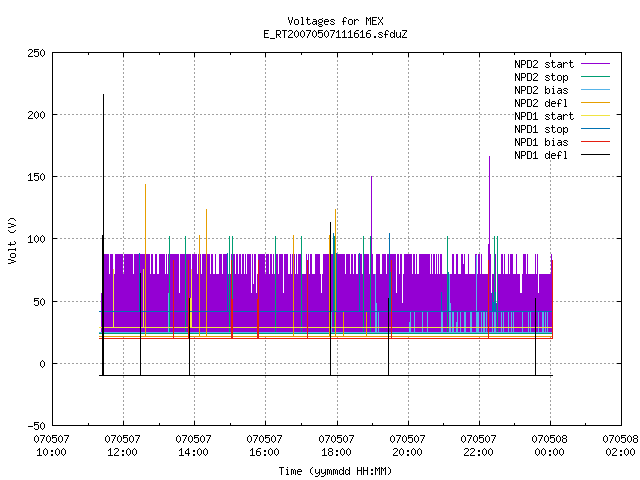Viewport: 640px width, 480px height.
Task: Click the y-axis tick value 200
Action: click(36, 115)
